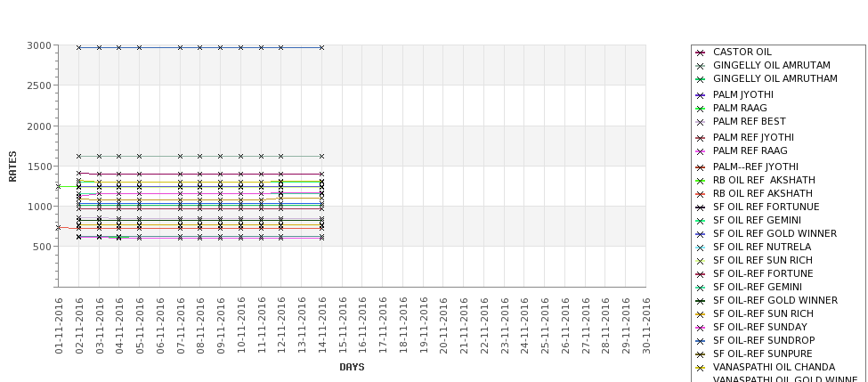Click the 13-11-2016 date label

pos(302,326)
